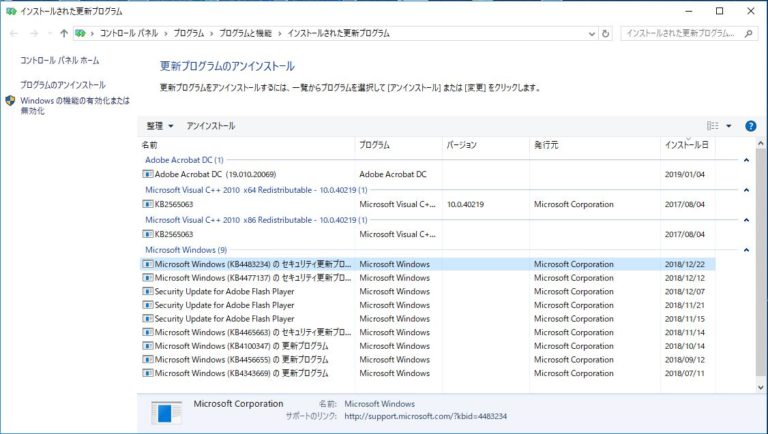768x434 pixels.
Task: Select the KB4477137 security update row
Action: [252, 278]
